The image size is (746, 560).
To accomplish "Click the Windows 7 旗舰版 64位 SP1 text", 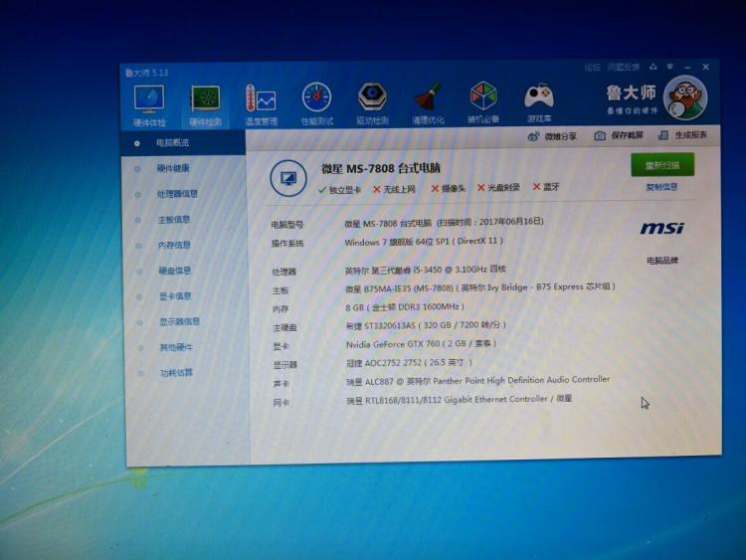I will (424, 242).
